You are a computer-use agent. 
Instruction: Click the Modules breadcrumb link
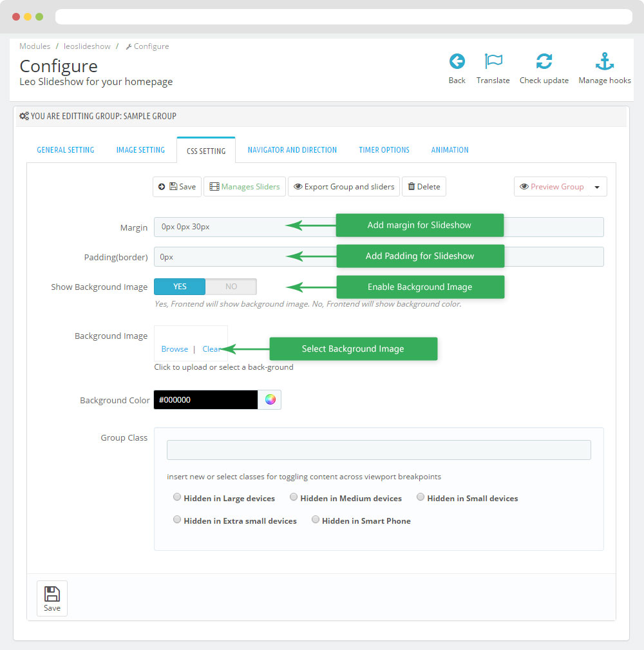(x=35, y=46)
